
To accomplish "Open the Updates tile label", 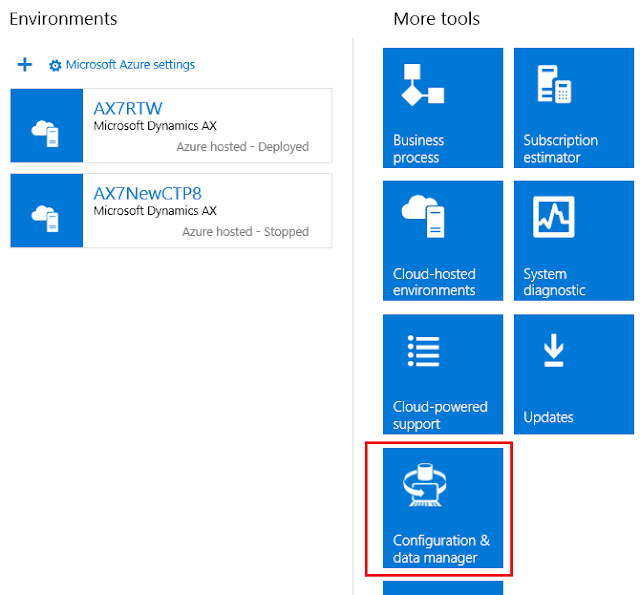I will 548,417.
